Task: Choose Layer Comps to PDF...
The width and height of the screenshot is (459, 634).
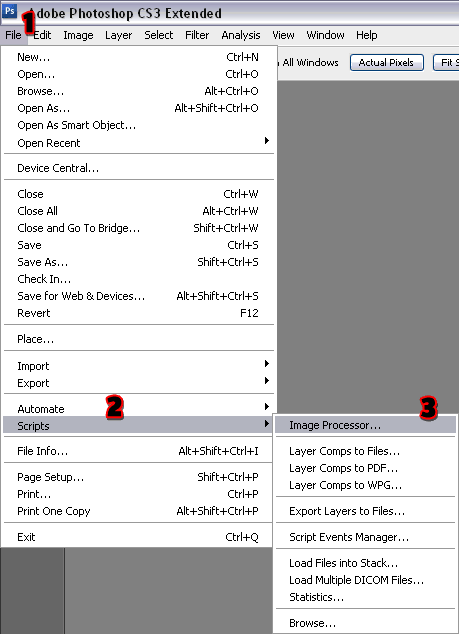Action: coord(366,468)
